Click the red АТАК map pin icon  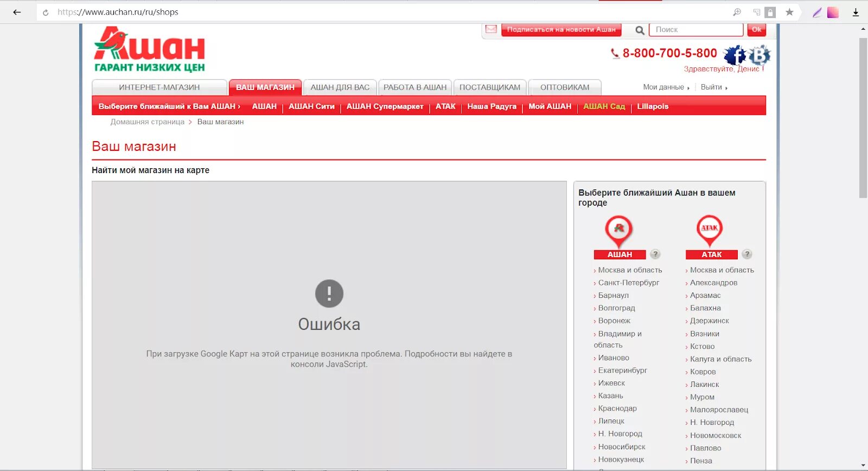pyautogui.click(x=710, y=231)
